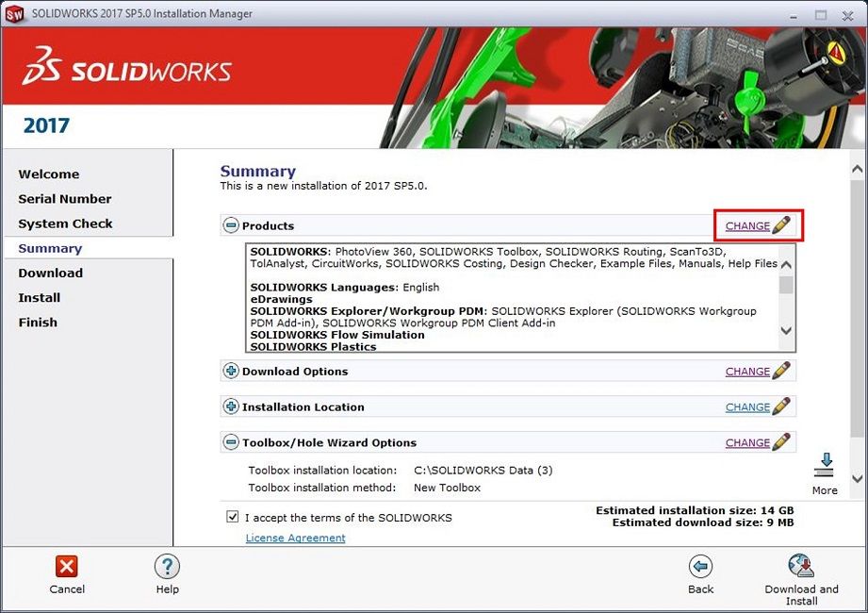Click pencil icon in Download Options row

(x=781, y=372)
